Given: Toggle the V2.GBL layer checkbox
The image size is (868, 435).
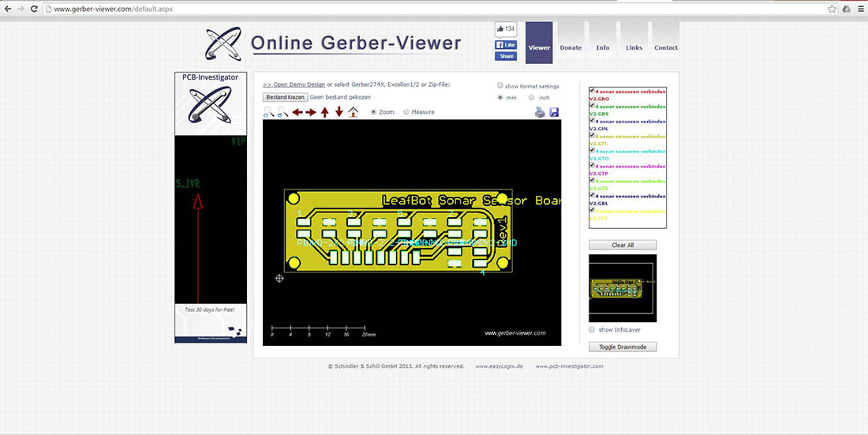Looking at the screenshot, I should click(592, 195).
